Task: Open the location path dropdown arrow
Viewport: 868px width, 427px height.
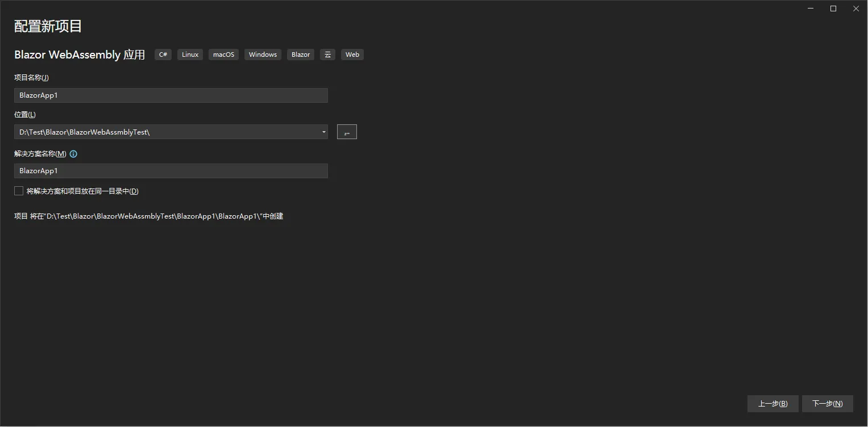Action: 323,132
